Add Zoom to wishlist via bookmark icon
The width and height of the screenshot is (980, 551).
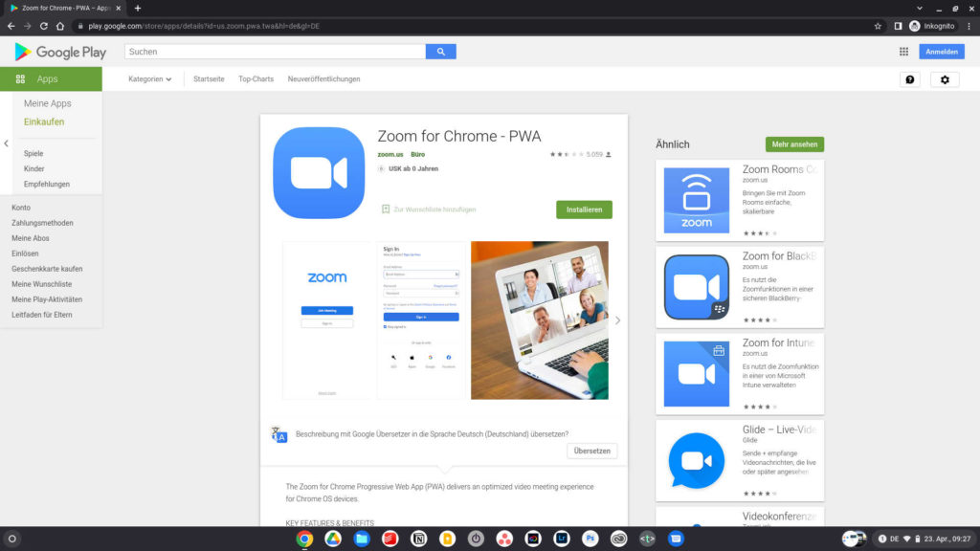386,209
